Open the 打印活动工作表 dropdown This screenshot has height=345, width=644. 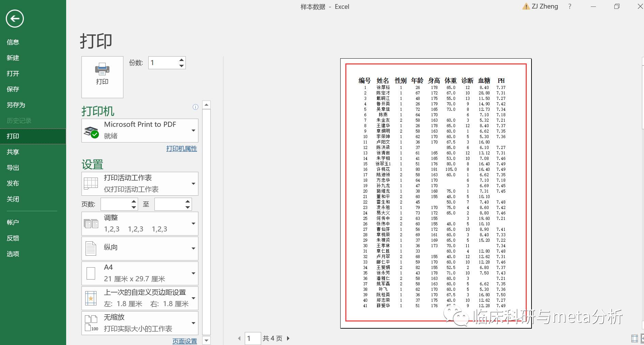140,184
